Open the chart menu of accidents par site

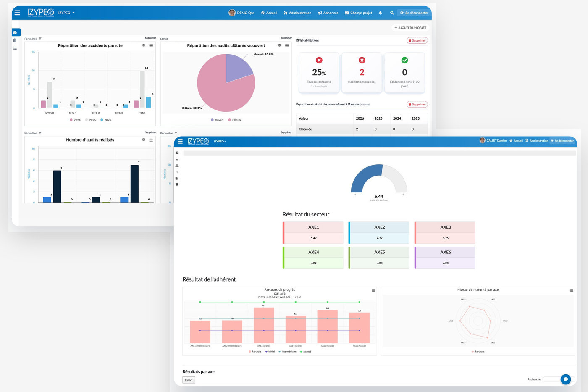point(151,45)
